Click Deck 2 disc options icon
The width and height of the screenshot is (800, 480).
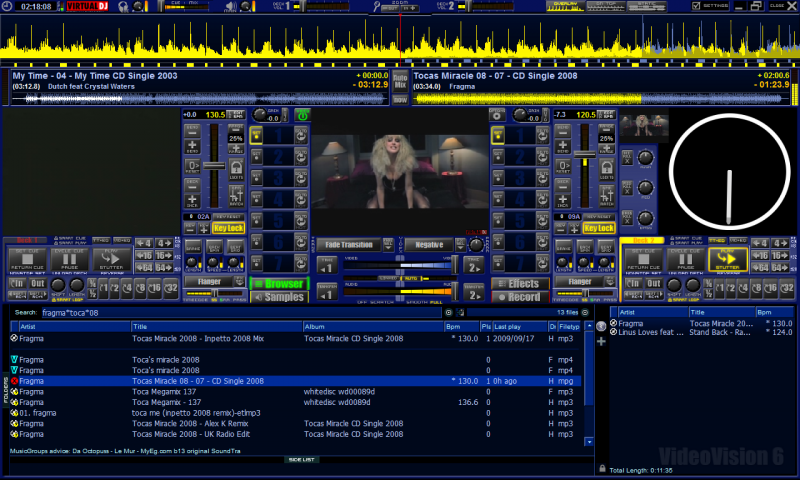tap(497, 115)
